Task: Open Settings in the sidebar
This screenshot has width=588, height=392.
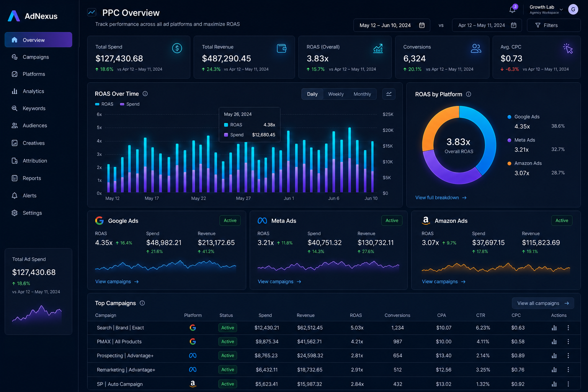Action: click(x=38, y=213)
